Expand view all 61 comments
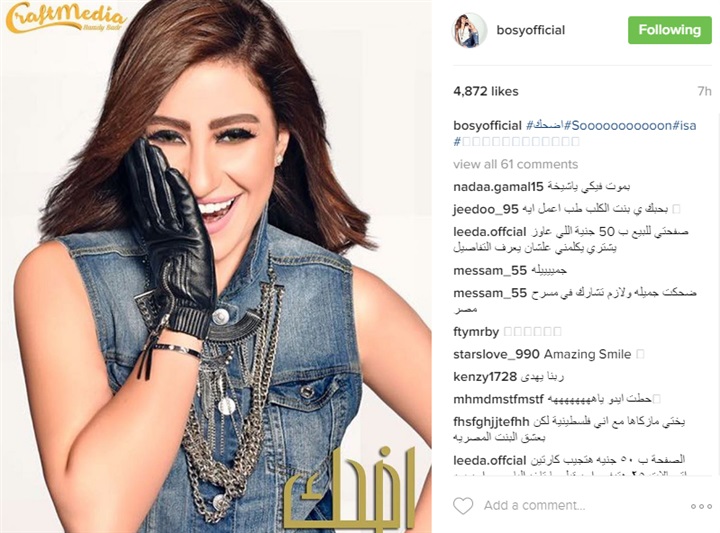Image resolution: width=720 pixels, height=533 pixels. tap(515, 164)
